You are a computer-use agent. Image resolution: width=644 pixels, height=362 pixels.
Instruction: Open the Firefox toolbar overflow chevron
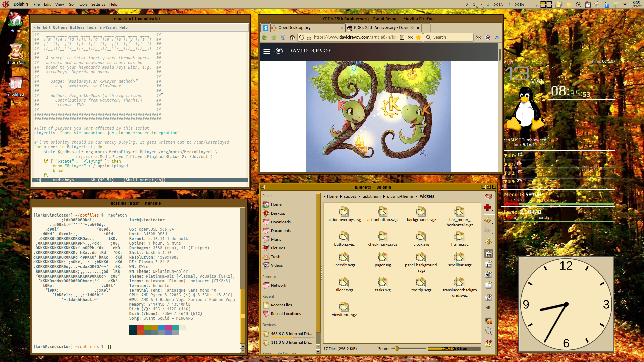click(497, 37)
